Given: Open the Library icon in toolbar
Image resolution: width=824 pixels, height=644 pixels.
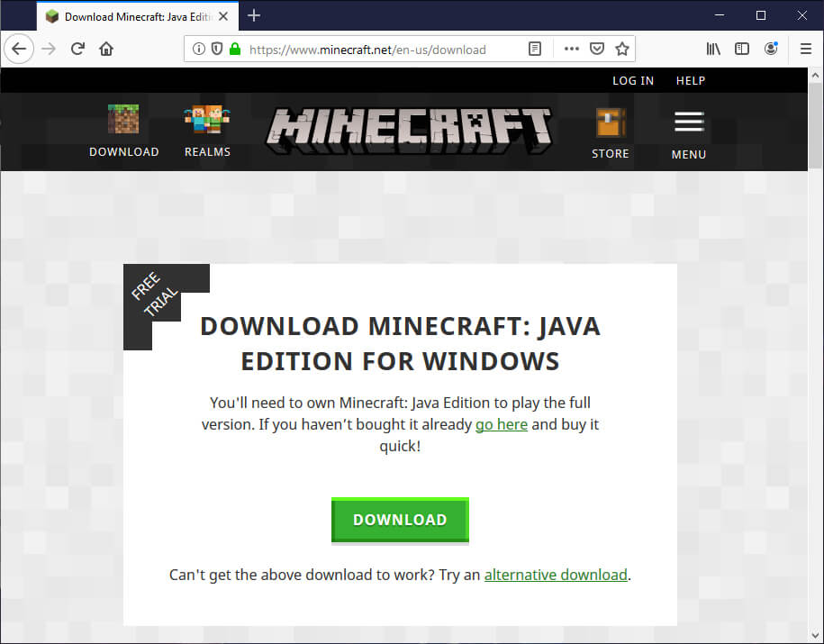Looking at the screenshot, I should (x=713, y=49).
